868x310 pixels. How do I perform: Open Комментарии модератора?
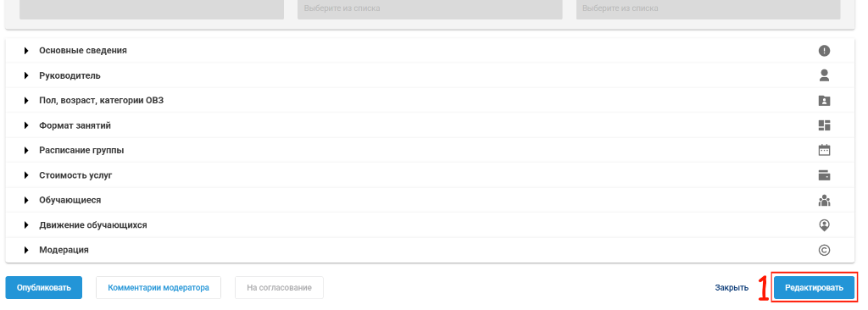[159, 287]
